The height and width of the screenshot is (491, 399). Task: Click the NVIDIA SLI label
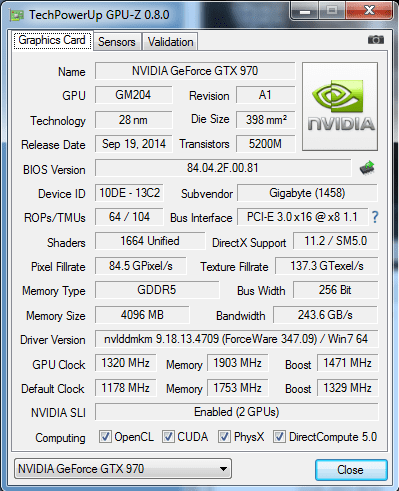click(58, 413)
